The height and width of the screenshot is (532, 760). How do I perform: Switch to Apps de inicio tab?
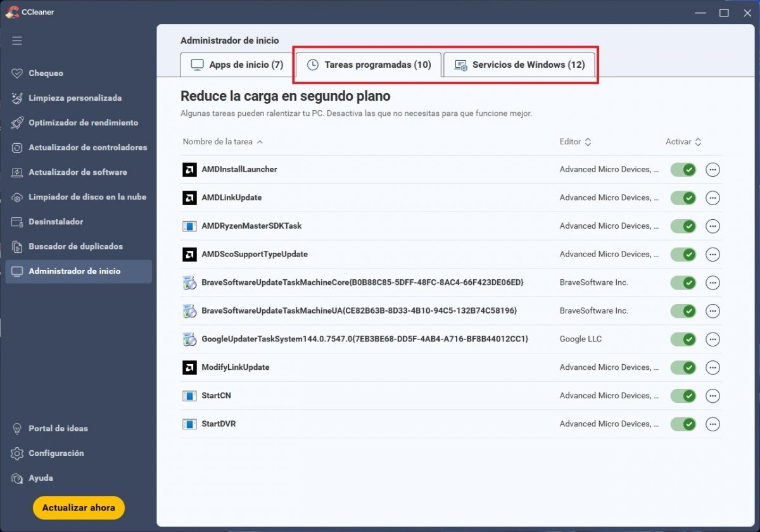click(x=237, y=65)
